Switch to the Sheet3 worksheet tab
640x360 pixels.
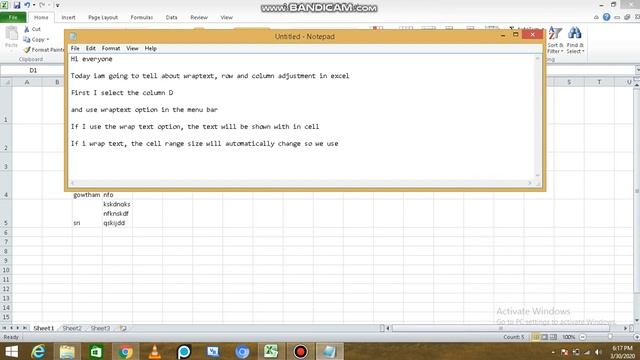click(x=100, y=328)
